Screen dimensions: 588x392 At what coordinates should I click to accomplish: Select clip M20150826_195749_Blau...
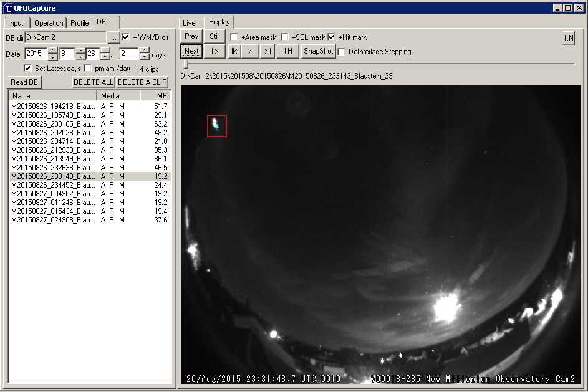[x=90, y=115]
